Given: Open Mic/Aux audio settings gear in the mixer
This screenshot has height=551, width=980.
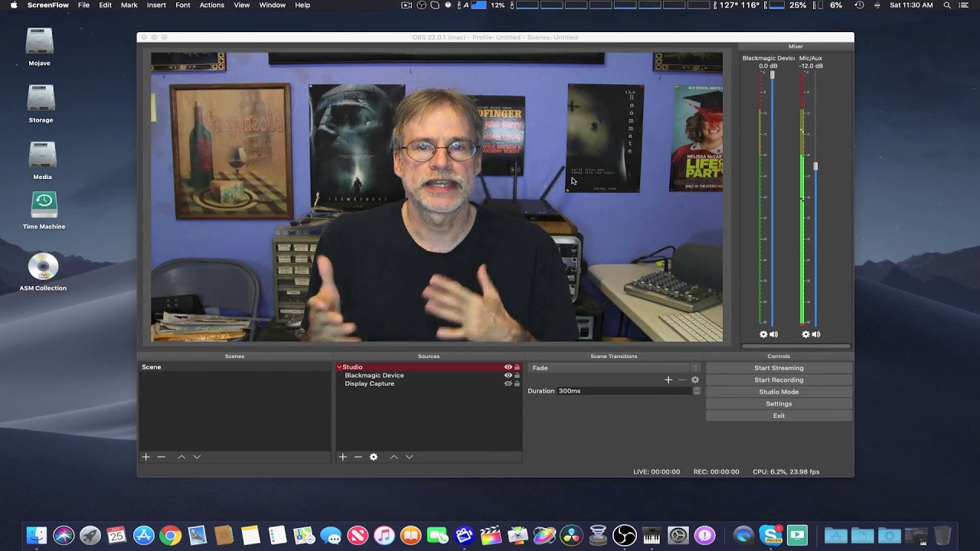Looking at the screenshot, I should point(805,334).
